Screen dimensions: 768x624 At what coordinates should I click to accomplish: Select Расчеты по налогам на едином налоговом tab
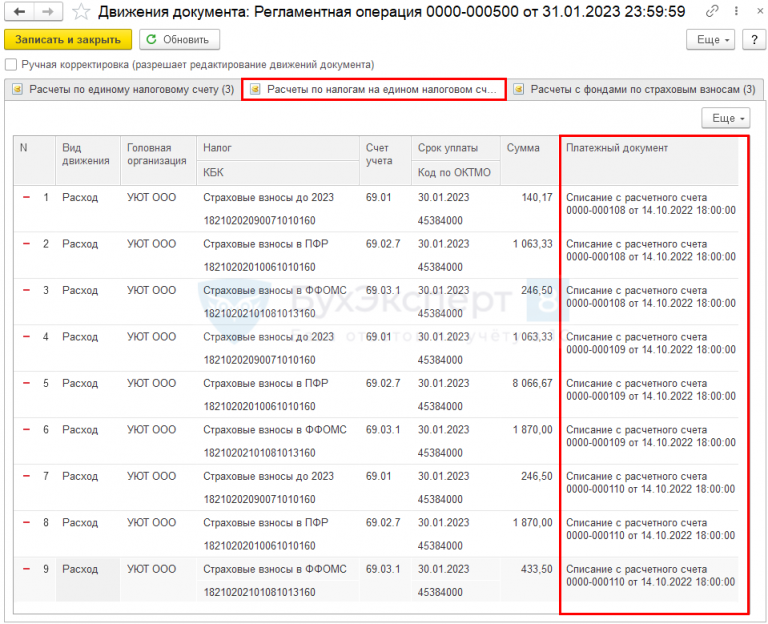pyautogui.click(x=374, y=89)
